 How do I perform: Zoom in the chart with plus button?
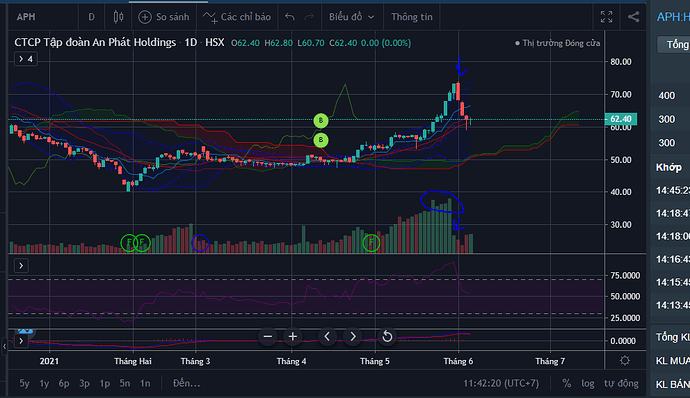[x=293, y=337]
